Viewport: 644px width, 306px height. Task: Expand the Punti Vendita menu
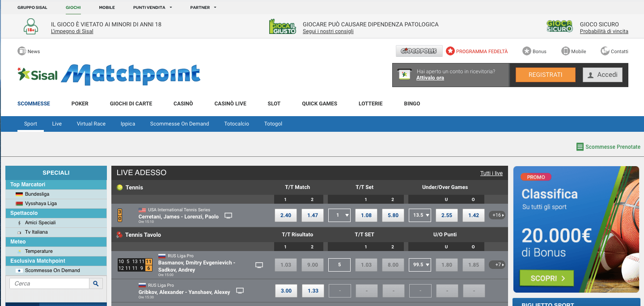tap(153, 8)
